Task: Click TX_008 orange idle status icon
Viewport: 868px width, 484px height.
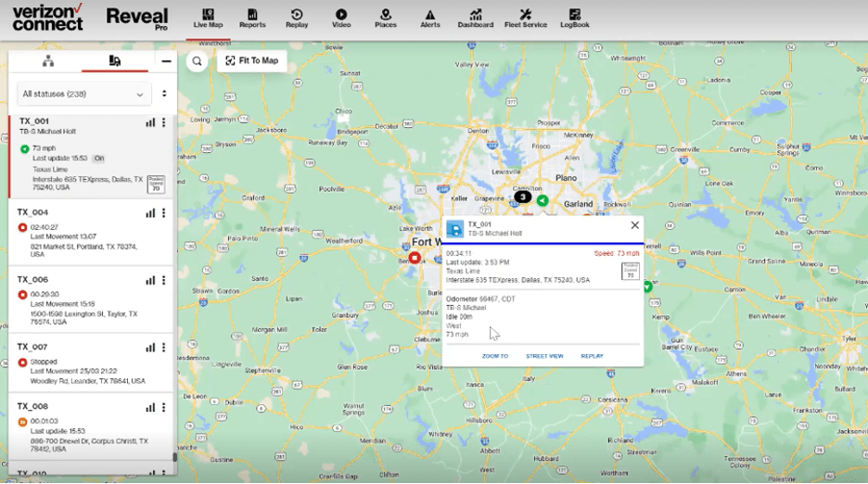Action: [22, 422]
